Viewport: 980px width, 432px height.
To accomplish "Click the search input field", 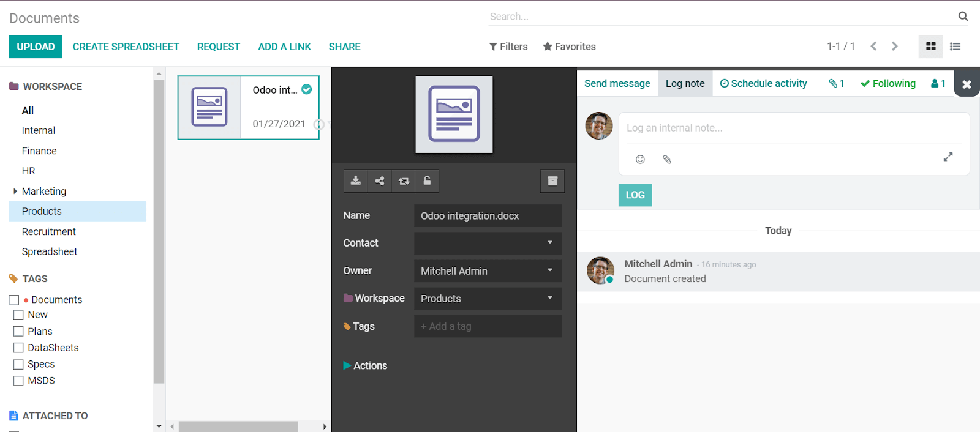I will [x=722, y=17].
